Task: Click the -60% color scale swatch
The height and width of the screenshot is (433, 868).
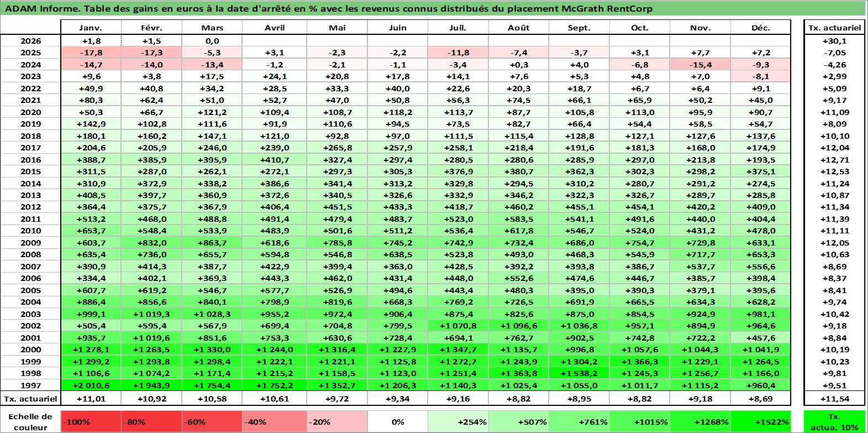Action: [212, 421]
